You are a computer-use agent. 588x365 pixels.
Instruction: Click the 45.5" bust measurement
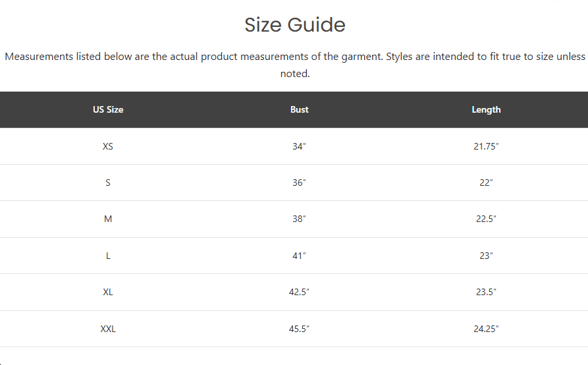pyautogui.click(x=299, y=329)
